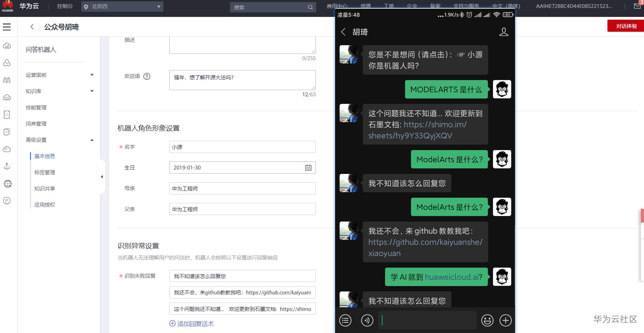Viewport: 644px width, 333px height.
Task: Click the help icon next to 欢迎语
Action: pyautogui.click(x=147, y=76)
